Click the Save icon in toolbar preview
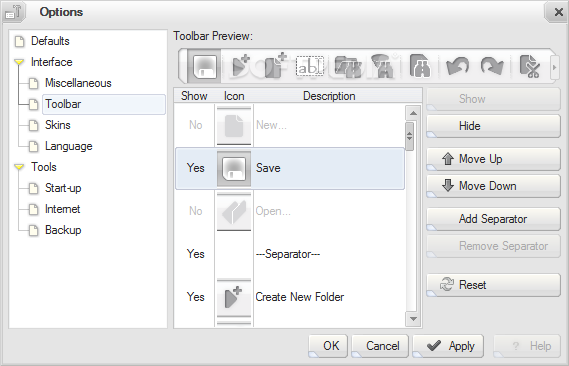Image resolution: width=569 pixels, height=366 pixels. [205, 67]
